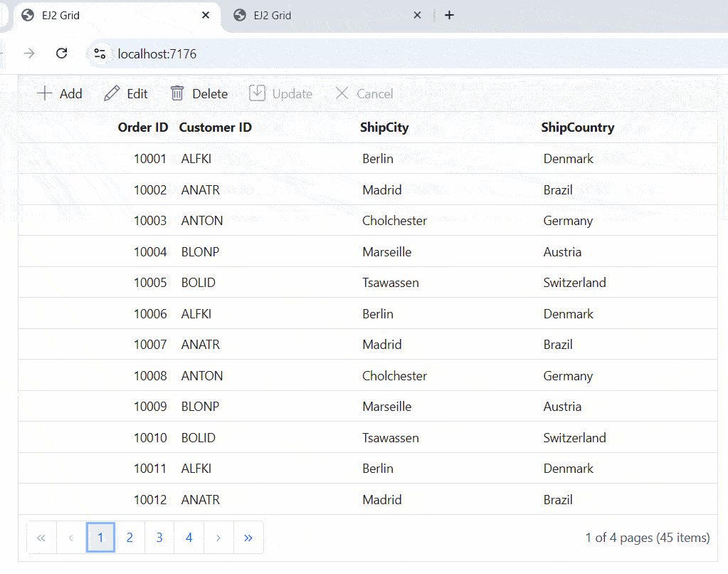Click the ShipCountry column header
This screenshot has height=574, width=728.
[577, 127]
